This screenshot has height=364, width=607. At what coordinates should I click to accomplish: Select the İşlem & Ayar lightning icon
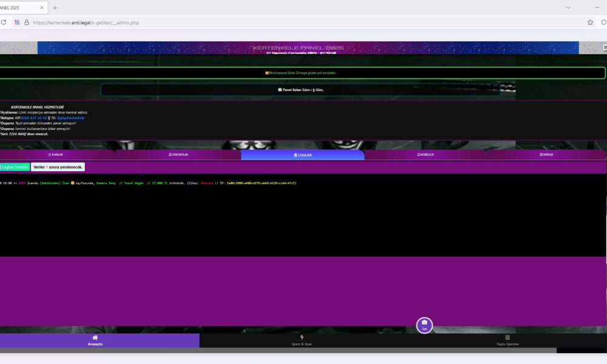pos(302,338)
